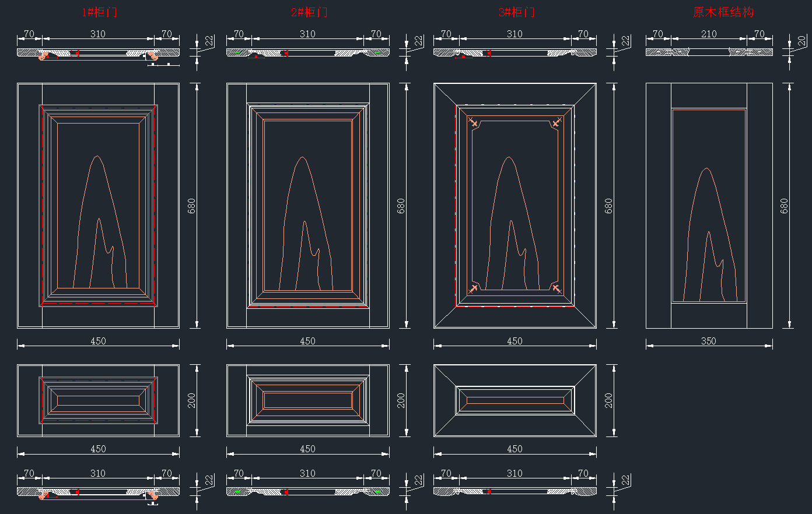Click the 200 height dimension beside door 3 drawer
Image resolution: width=812 pixels, height=514 pixels.
coord(609,400)
